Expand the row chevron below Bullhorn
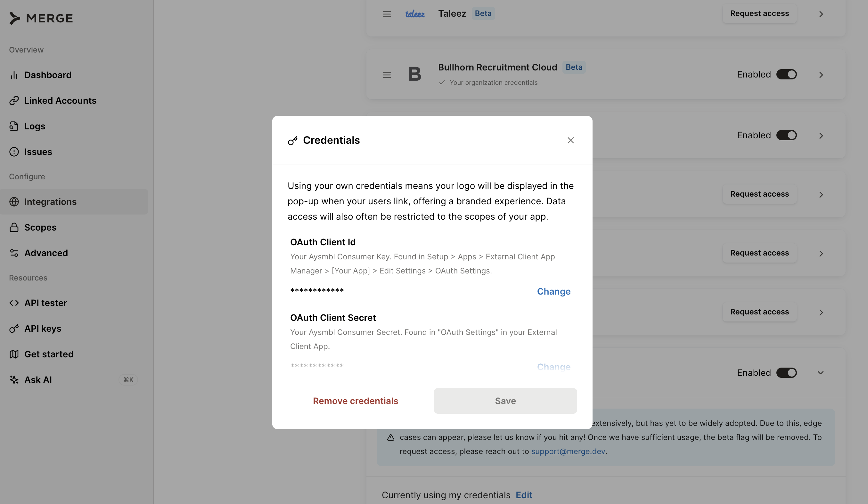The height and width of the screenshot is (504, 868). 821,136
